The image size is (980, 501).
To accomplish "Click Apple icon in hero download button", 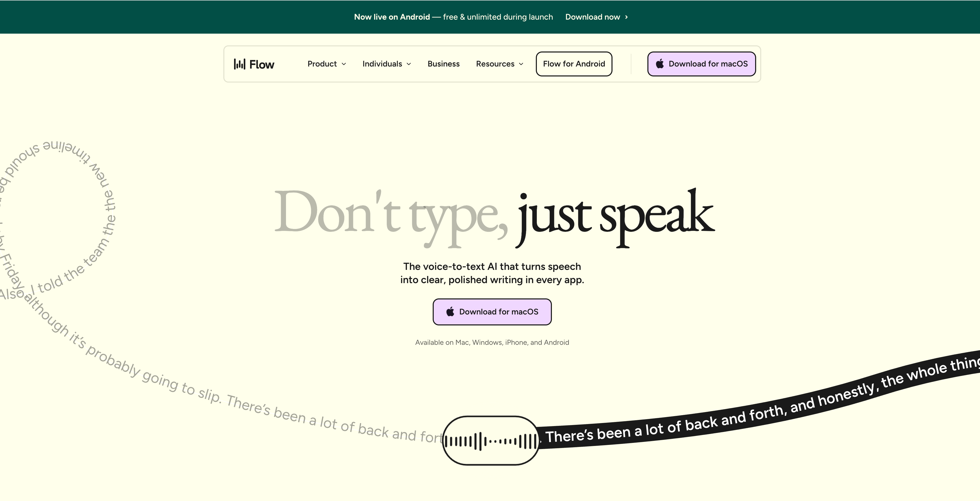I will 451,312.
